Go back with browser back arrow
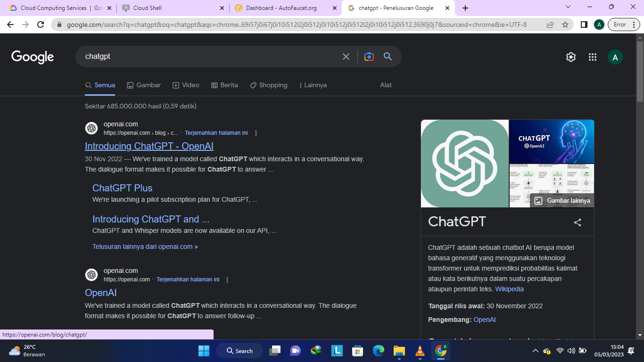This screenshot has height=362, width=644. (10, 25)
